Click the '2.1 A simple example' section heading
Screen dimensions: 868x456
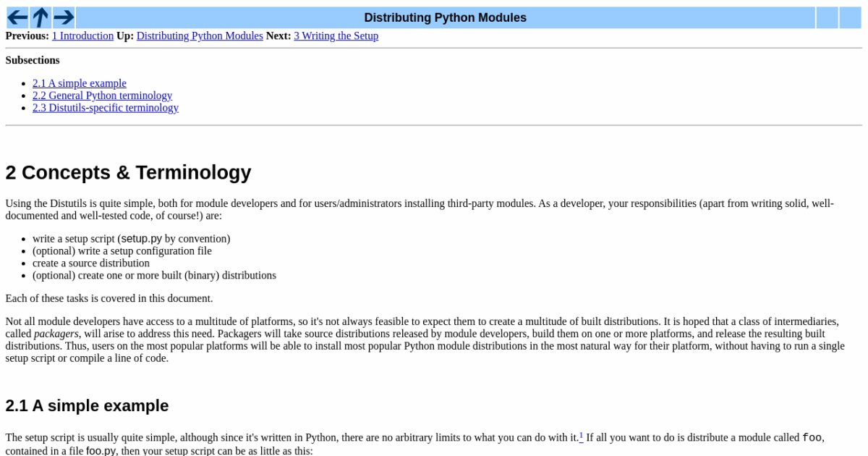tap(87, 405)
